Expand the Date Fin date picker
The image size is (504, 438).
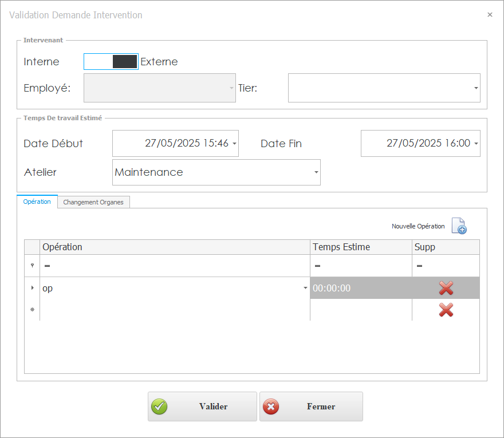pos(476,144)
